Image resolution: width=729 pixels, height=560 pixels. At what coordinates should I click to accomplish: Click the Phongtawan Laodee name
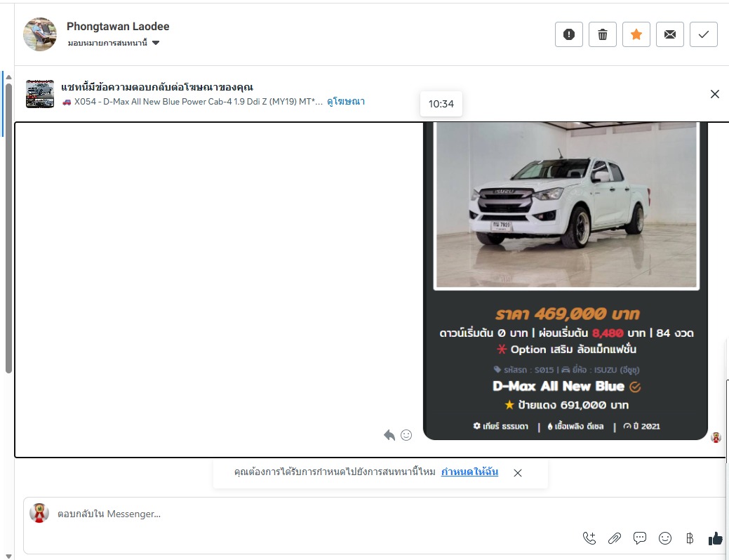118,27
